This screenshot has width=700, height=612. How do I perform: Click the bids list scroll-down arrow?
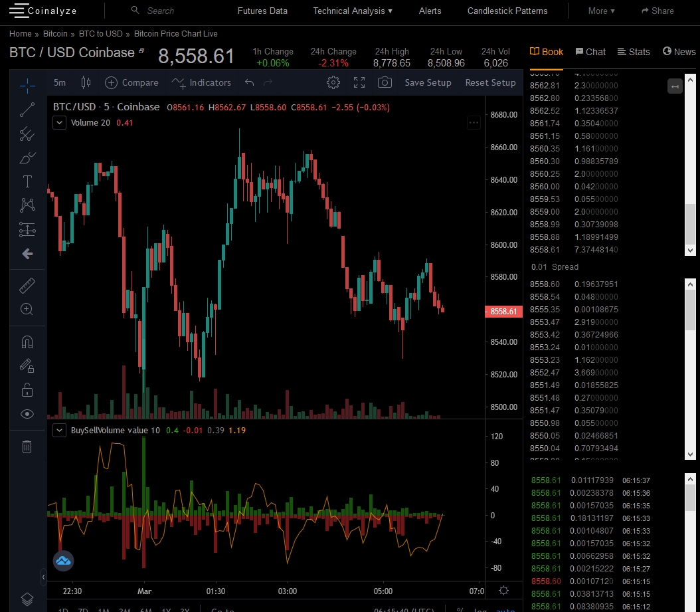690,455
